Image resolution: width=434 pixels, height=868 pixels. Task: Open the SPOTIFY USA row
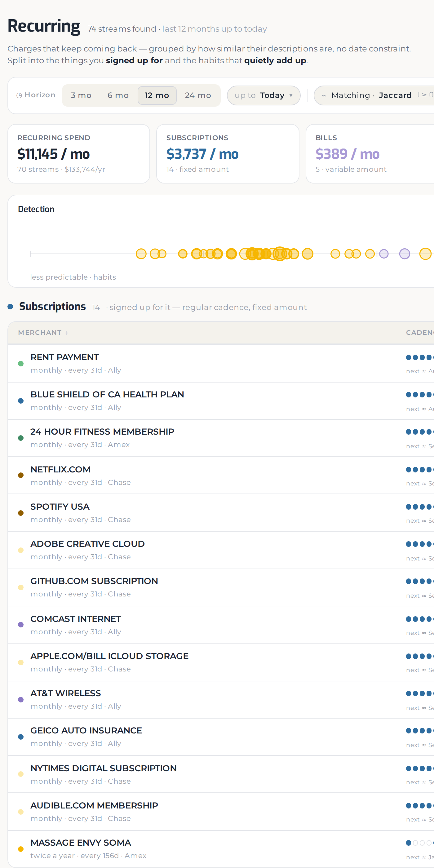click(x=221, y=513)
